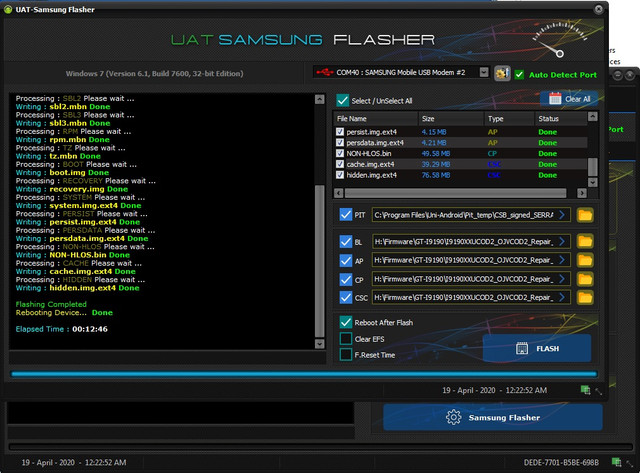The image size is (640, 473).
Task: Sort by Status column header
Action: tap(561, 119)
